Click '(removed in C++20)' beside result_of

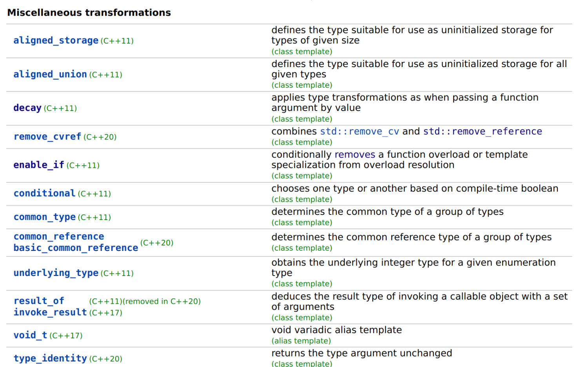[162, 301]
